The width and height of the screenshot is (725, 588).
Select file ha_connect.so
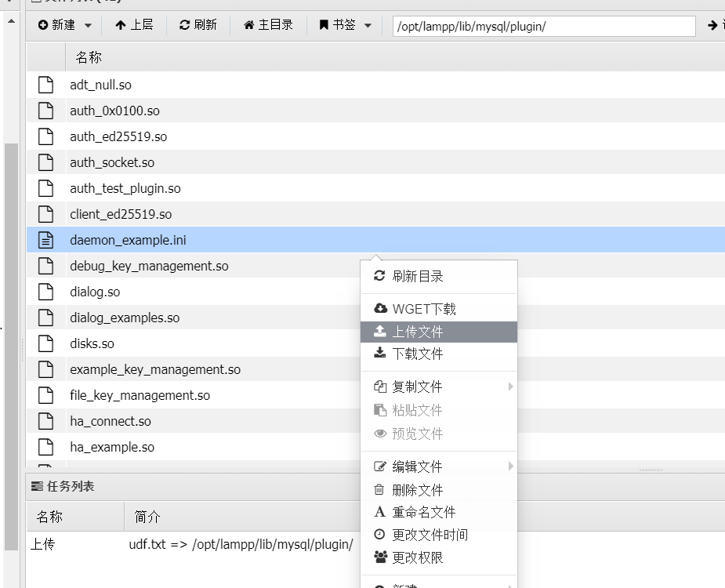point(111,422)
